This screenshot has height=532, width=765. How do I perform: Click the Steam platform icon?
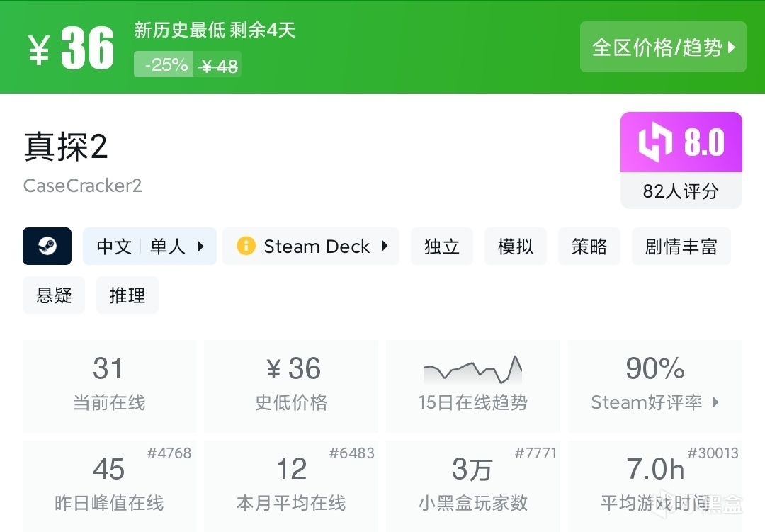(x=47, y=246)
